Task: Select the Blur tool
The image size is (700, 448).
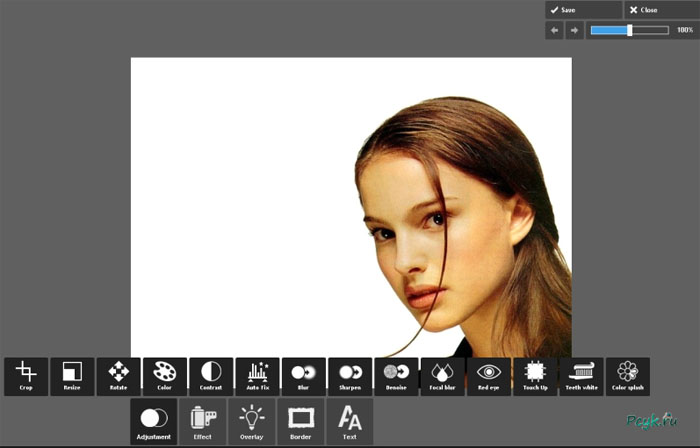Action: pos(304,377)
